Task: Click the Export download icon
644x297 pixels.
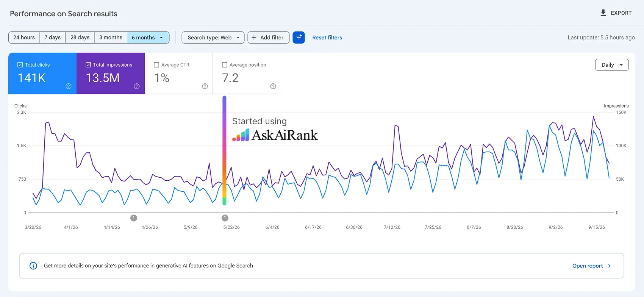Action: [603, 13]
